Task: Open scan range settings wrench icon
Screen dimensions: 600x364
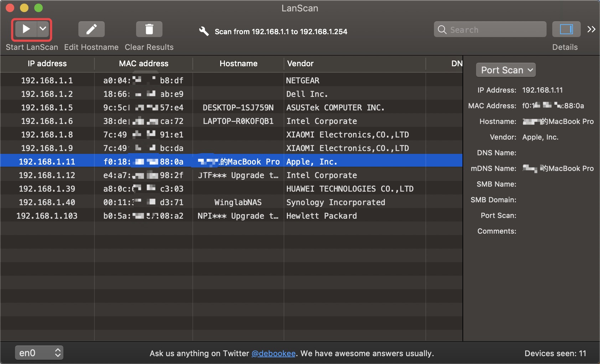Action: click(x=204, y=31)
